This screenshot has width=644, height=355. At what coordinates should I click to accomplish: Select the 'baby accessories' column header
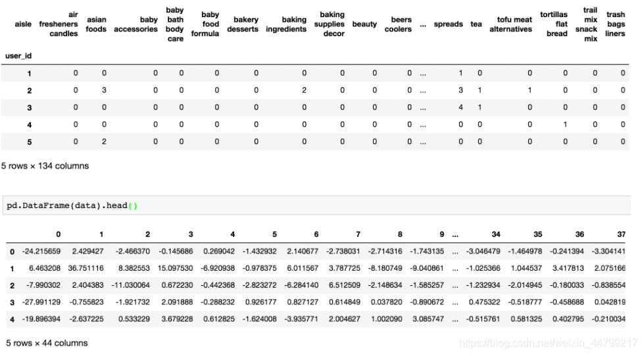[x=136, y=24]
